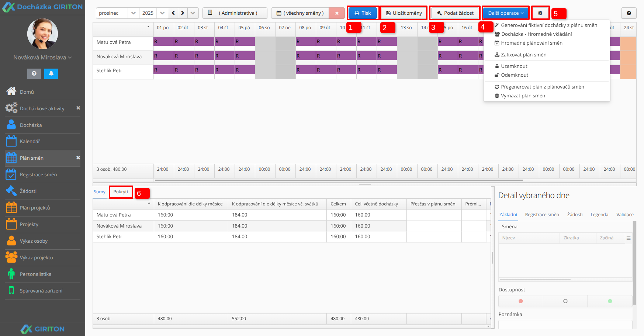
Task: Open Spárovaná zařízení in sidebar
Action: pyautogui.click(x=41, y=291)
